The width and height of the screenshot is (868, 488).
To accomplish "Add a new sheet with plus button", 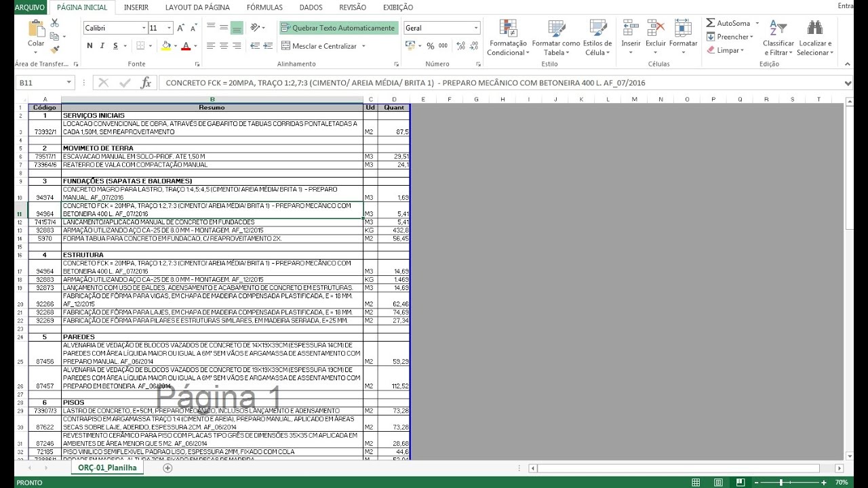I will point(167,468).
